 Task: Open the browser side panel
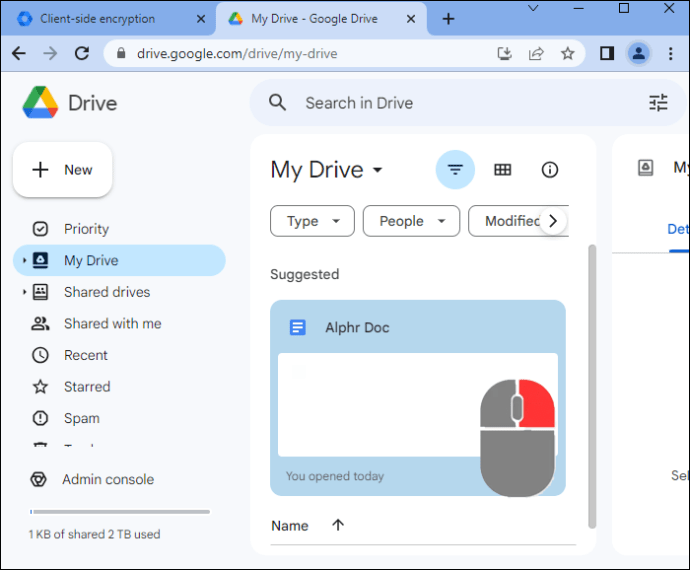(x=607, y=54)
